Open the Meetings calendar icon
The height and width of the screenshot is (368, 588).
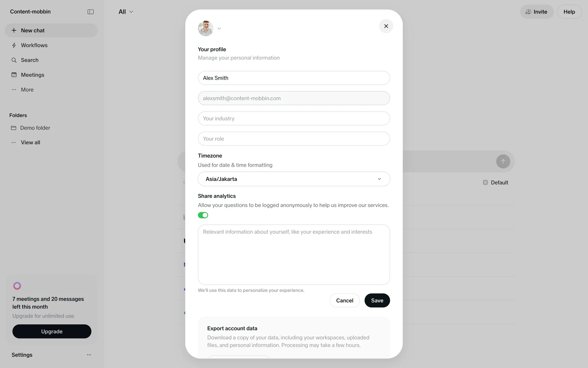[14, 75]
